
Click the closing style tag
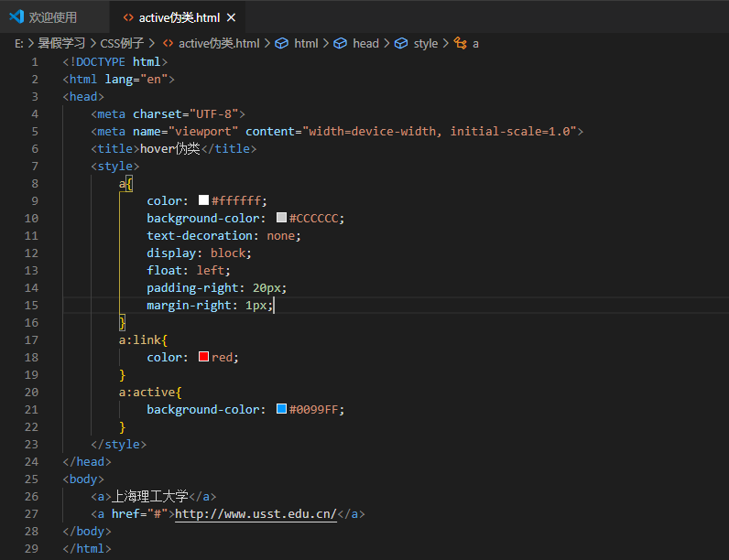[x=118, y=445]
